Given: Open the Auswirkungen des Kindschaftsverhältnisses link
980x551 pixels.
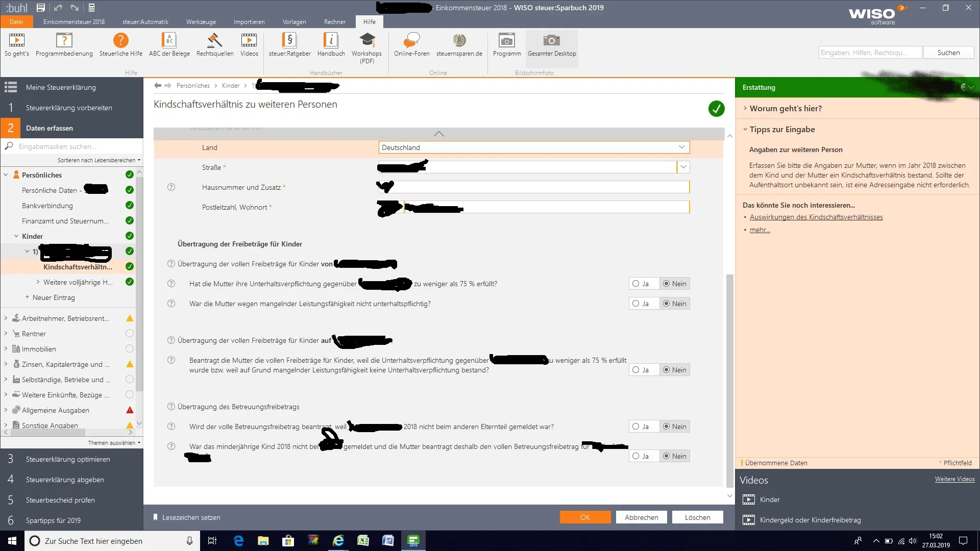Looking at the screenshot, I should 816,217.
